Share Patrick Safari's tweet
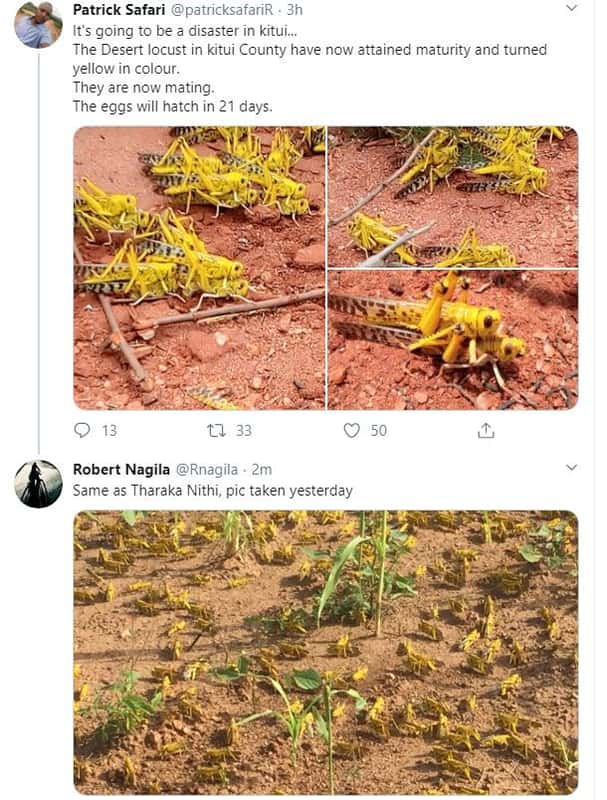This screenshot has width=607, height=800. click(486, 429)
